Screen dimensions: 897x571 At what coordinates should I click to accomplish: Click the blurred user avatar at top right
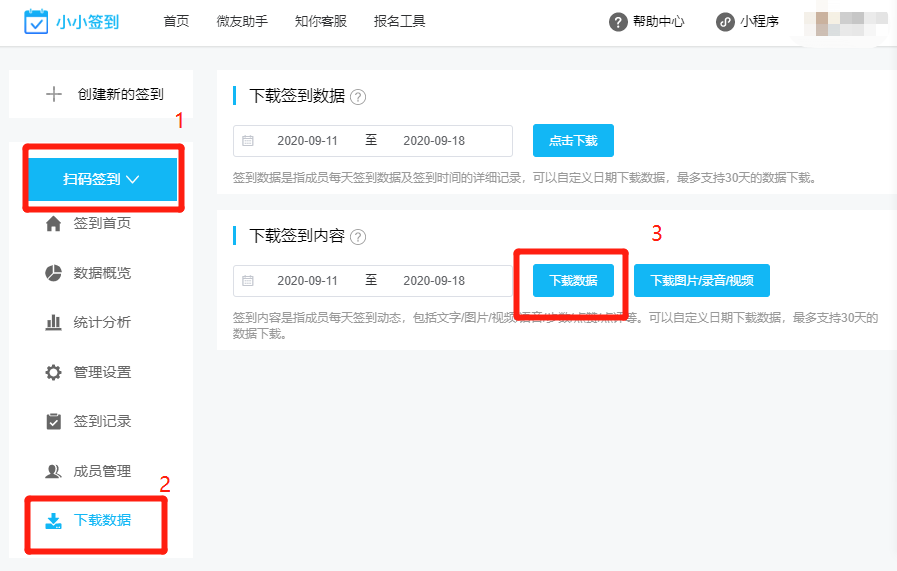click(x=846, y=23)
